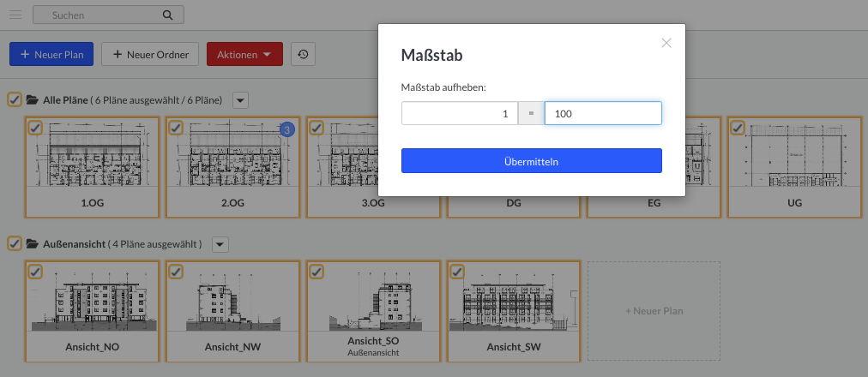
Task: Uncheck the 3.OG plan checkbox
Action: point(316,128)
